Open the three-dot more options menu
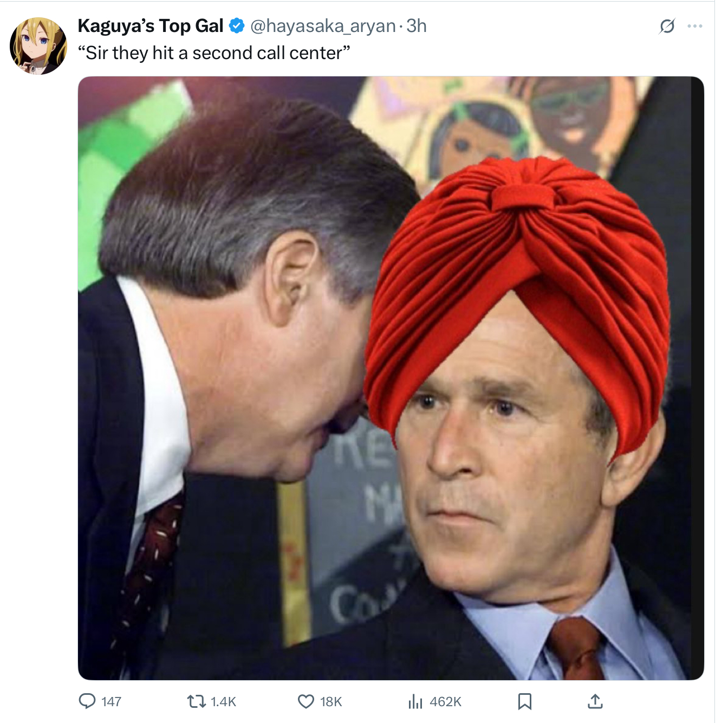This screenshot has height=723, width=728. pos(694,26)
